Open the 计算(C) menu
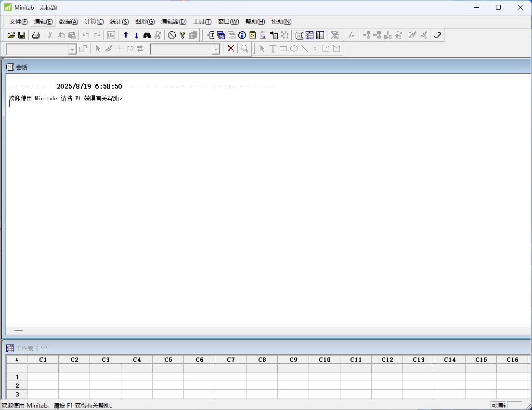 94,21
